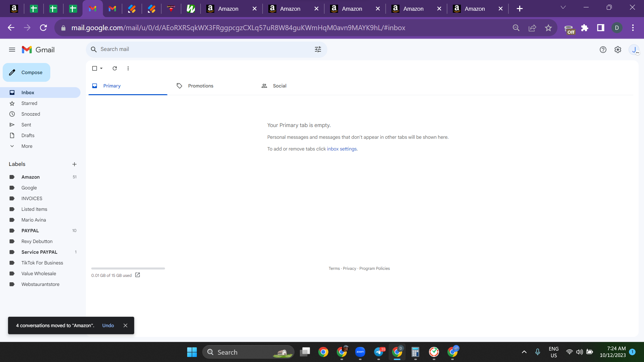Create new label plus icon
Screen dimensions: 644x362
coord(74,164)
